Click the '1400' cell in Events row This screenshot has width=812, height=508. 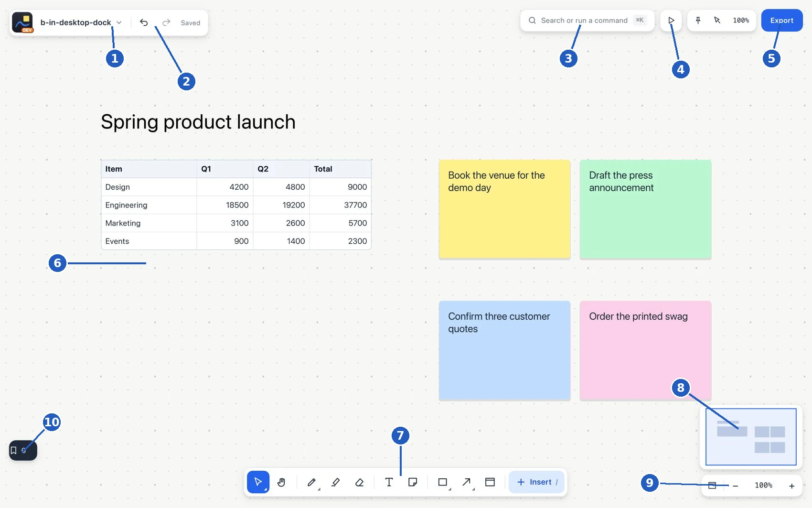click(281, 241)
